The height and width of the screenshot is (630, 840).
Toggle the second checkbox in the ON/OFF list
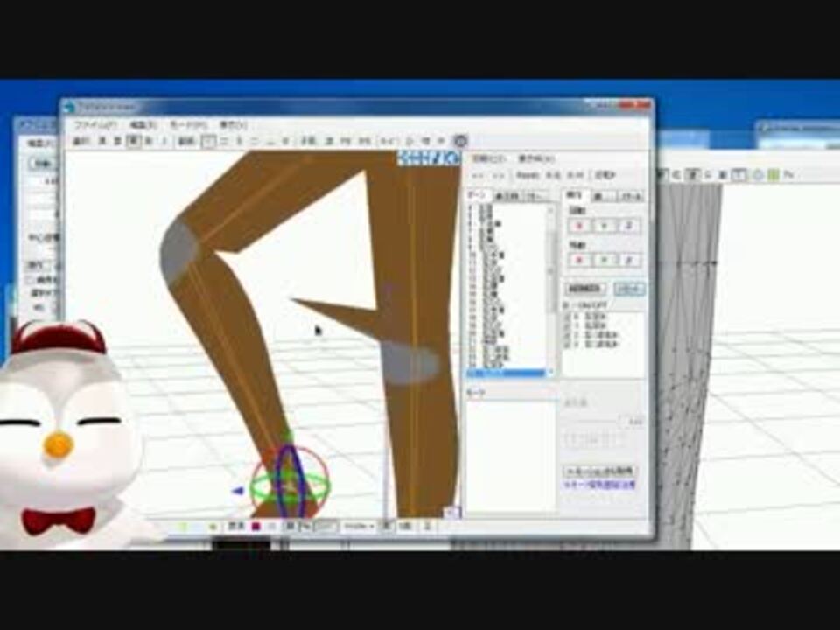coord(567,325)
